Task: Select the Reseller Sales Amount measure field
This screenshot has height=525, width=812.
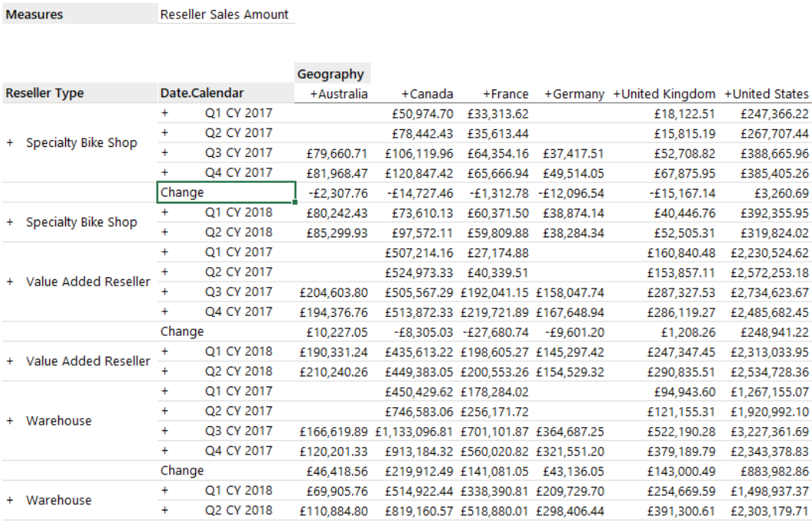Action: (x=224, y=14)
